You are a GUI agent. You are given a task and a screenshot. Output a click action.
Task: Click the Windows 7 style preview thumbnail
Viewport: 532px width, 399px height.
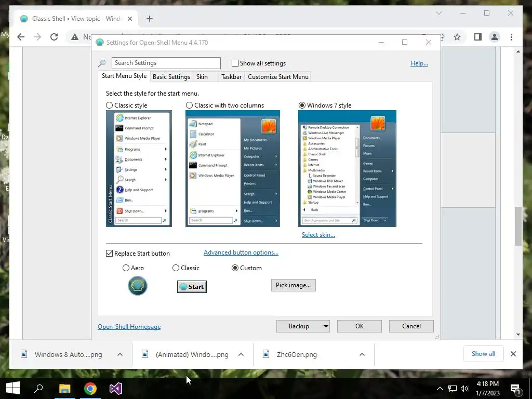[347, 169]
